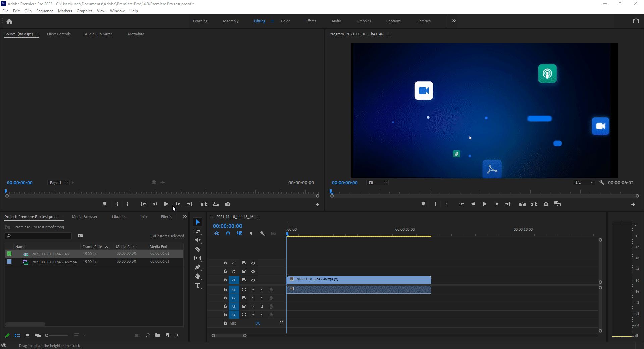Click Lift button in Program monitor
This screenshot has height=349, width=644.
(x=522, y=204)
